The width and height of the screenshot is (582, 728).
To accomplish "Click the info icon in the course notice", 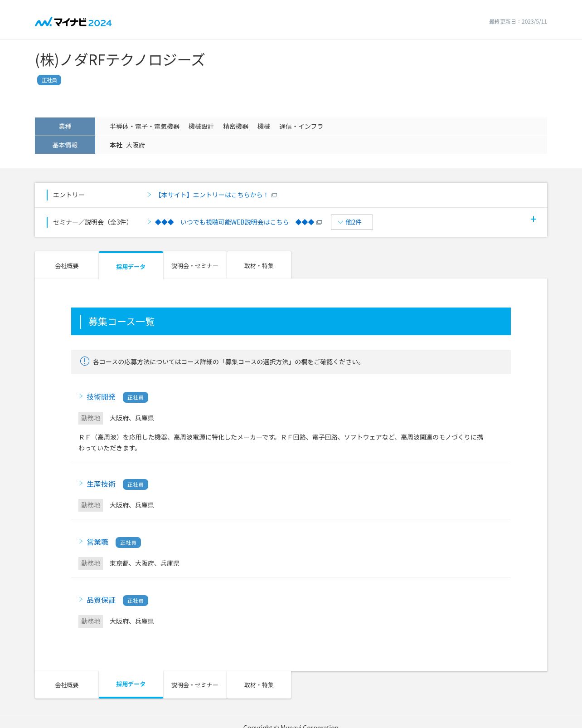I will click(85, 361).
